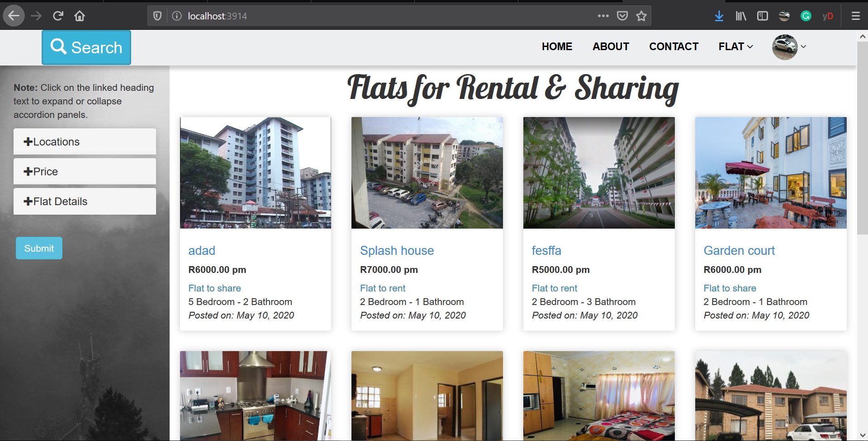Image resolution: width=868 pixels, height=441 pixels.
Task: Open the CONTACT menu item
Action: (x=674, y=47)
